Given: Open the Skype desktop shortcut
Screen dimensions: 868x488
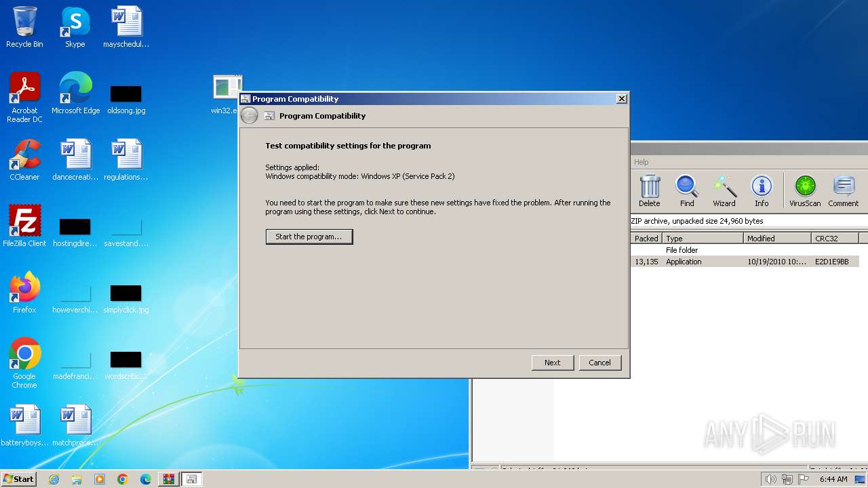Looking at the screenshot, I should 75,28.
